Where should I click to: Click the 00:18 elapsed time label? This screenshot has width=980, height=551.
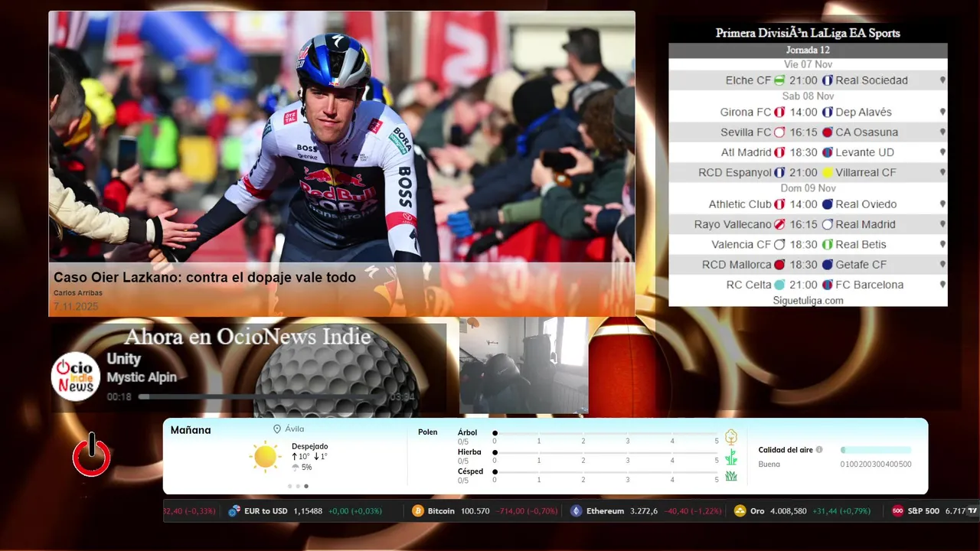click(119, 397)
